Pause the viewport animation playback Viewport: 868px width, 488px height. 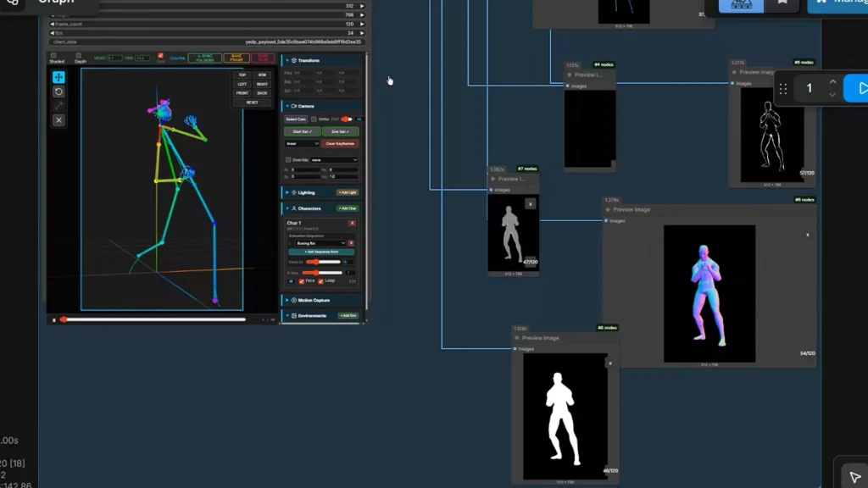(53, 319)
